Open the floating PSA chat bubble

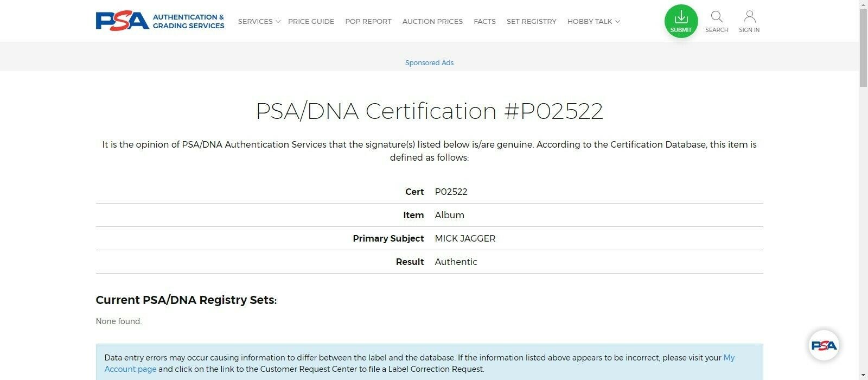tap(824, 345)
